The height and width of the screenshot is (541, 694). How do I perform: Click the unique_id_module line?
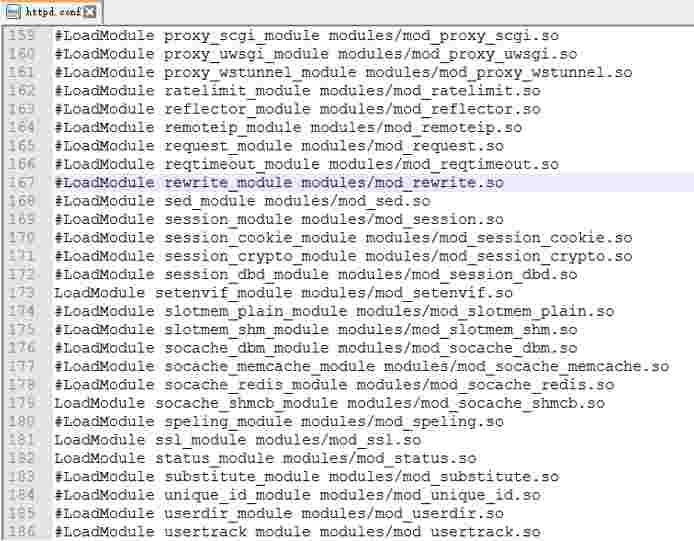point(297,495)
